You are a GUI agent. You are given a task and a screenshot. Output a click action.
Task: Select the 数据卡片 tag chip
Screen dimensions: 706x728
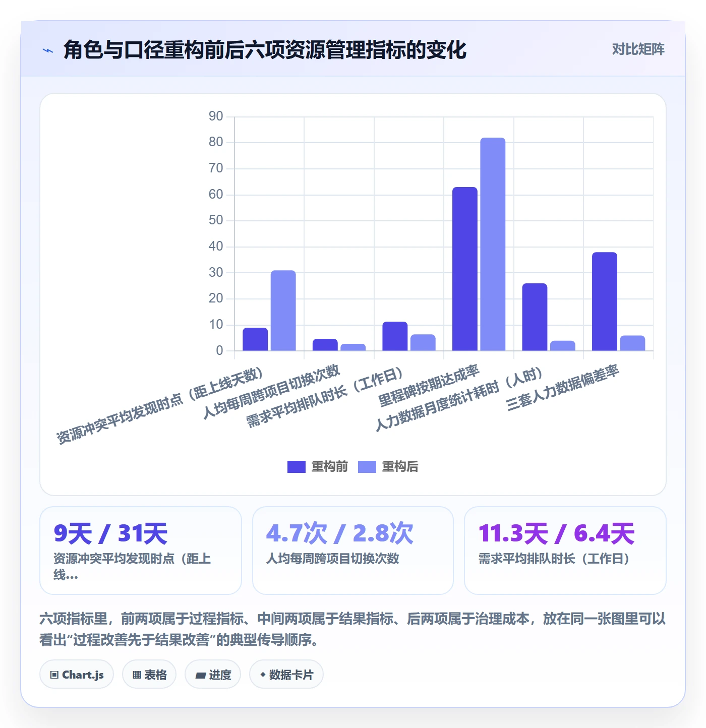point(286,675)
